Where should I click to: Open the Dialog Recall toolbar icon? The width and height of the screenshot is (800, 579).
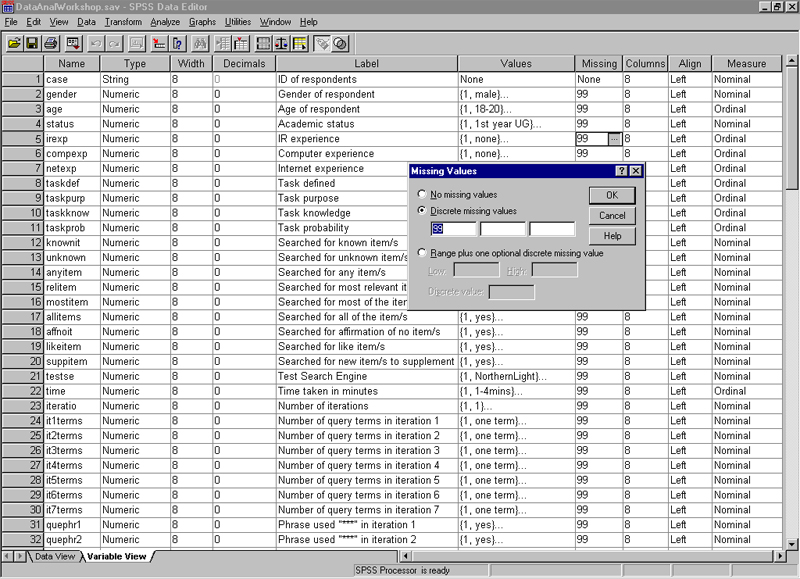tap(73, 43)
